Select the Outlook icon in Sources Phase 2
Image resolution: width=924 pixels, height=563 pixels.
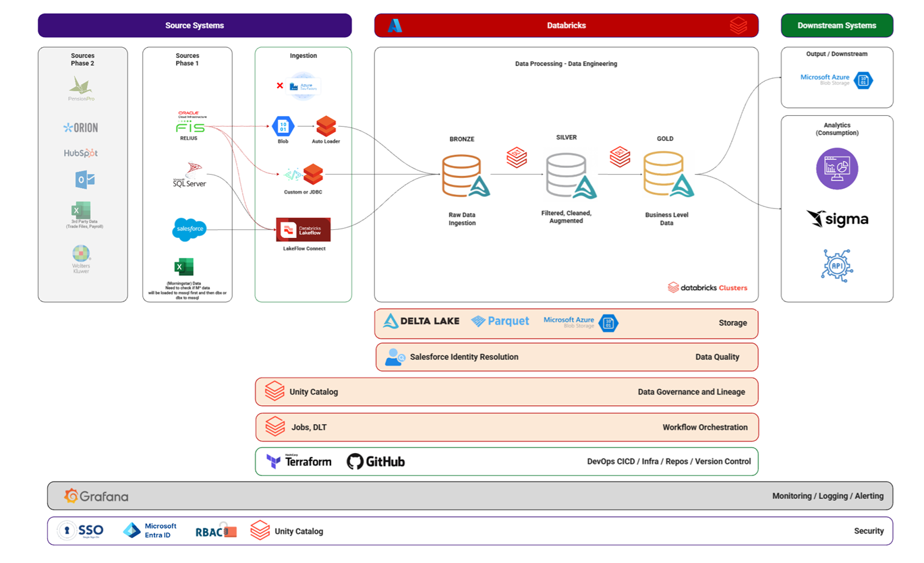coord(85,179)
